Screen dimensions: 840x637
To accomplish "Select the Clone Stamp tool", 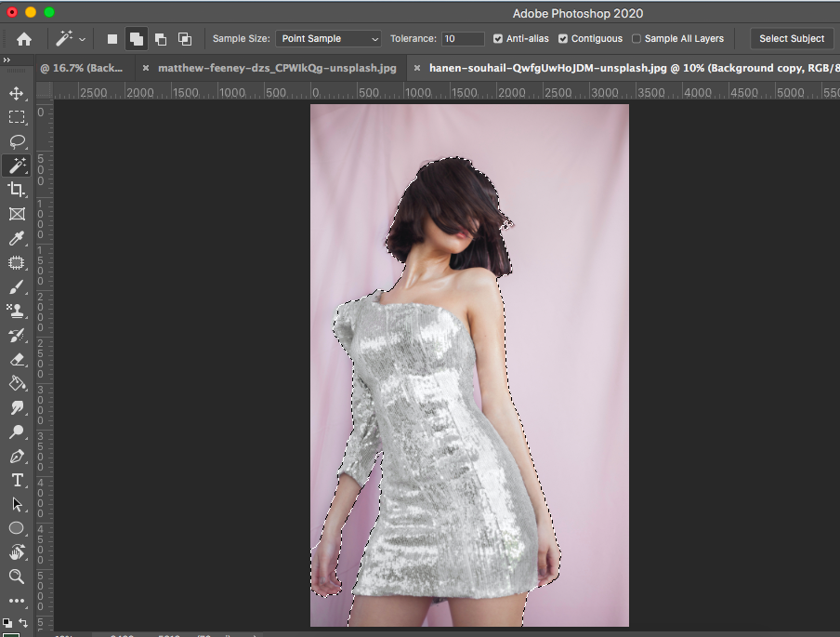I will 17,312.
